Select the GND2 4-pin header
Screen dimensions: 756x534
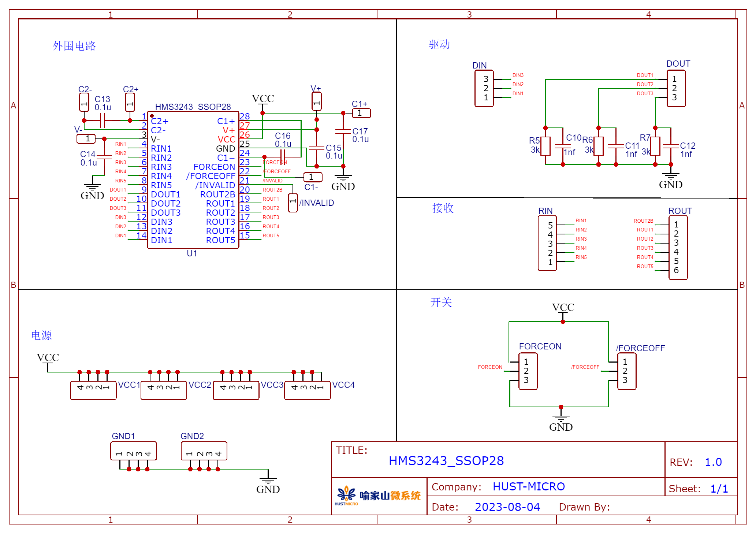click(204, 451)
